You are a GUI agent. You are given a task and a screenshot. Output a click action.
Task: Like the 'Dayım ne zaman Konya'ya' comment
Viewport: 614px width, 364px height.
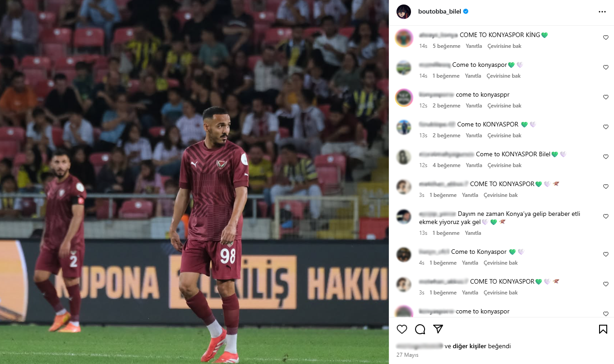pyautogui.click(x=606, y=216)
